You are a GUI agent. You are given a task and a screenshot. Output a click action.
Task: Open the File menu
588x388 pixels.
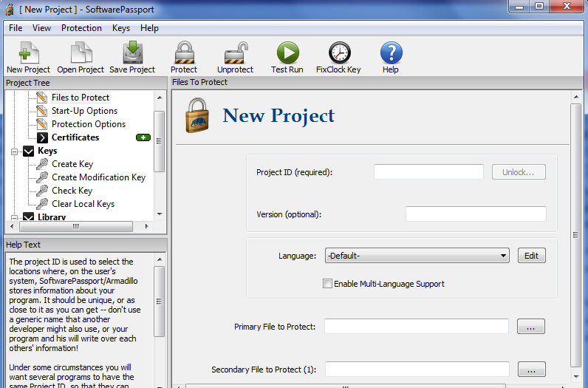pos(16,28)
